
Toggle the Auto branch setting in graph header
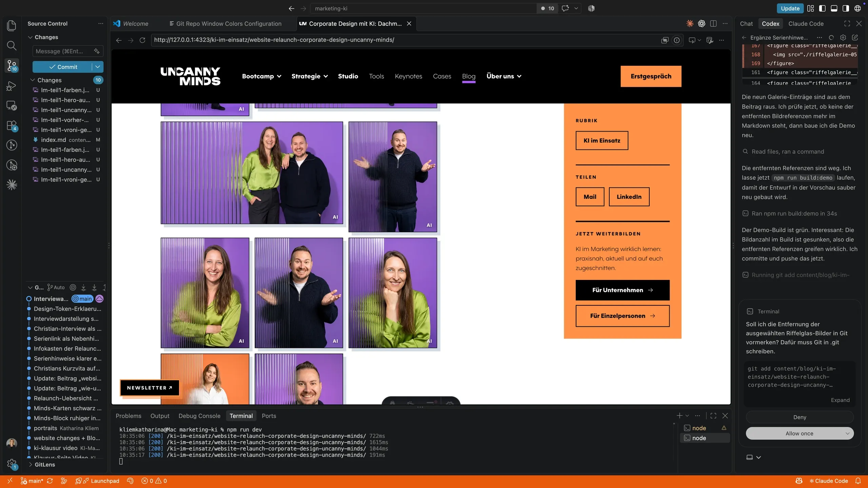tap(56, 287)
